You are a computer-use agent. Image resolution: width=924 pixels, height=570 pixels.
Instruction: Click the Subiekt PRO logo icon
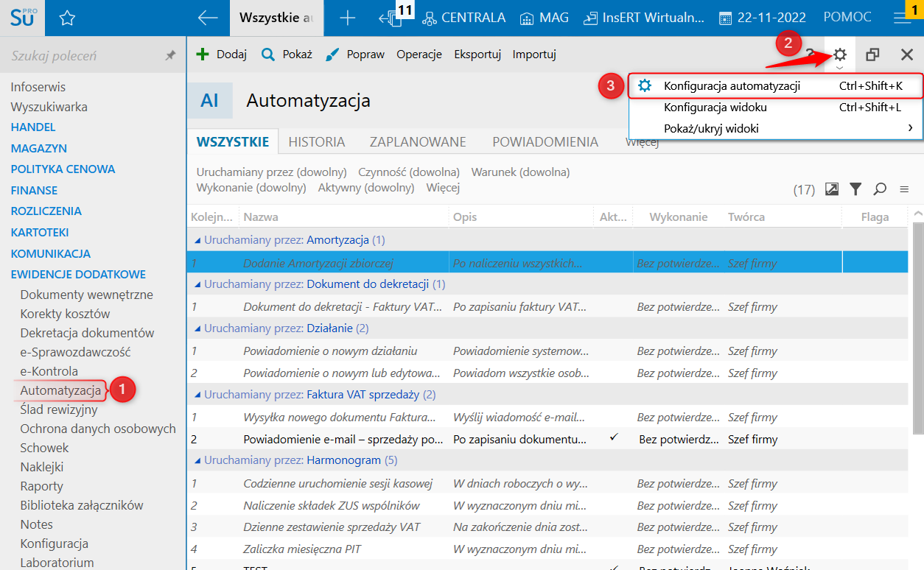point(22,18)
